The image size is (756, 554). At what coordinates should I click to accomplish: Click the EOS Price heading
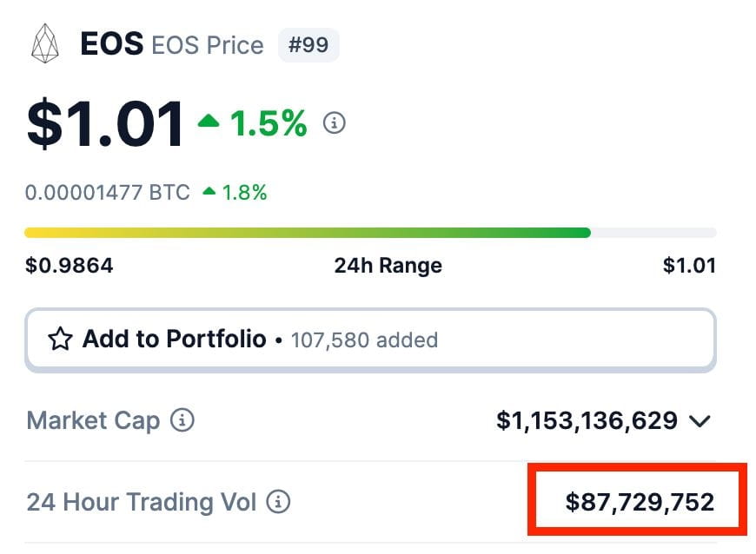(206, 44)
